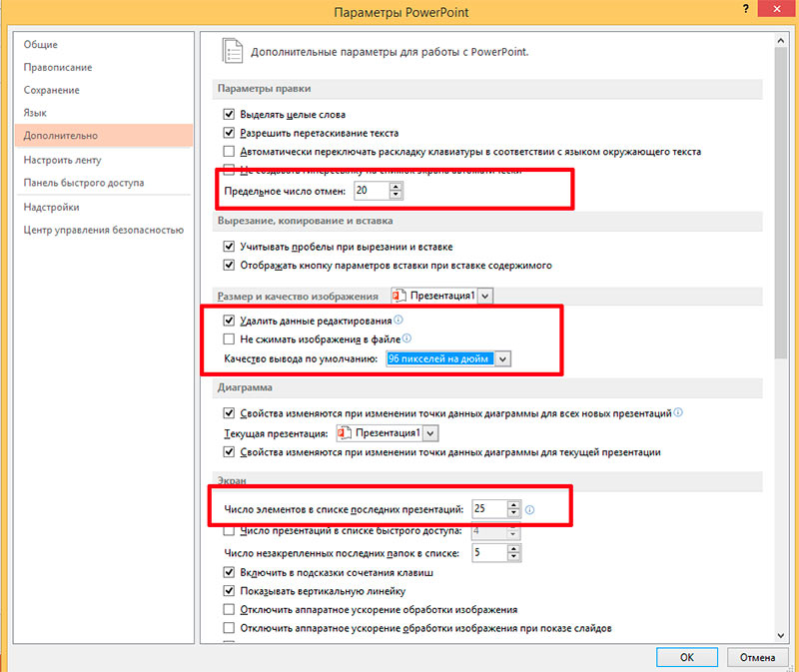Decrease recent presentations list count

pos(513,513)
